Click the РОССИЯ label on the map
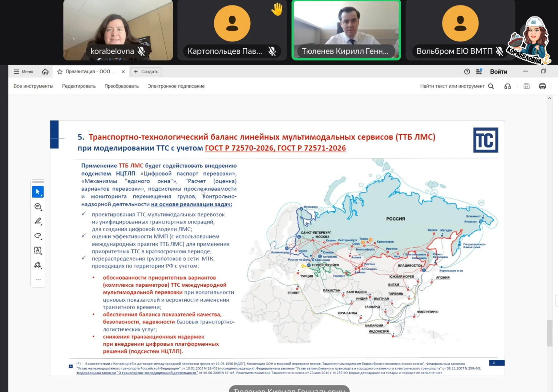This screenshot has height=392, width=558. pos(396,219)
